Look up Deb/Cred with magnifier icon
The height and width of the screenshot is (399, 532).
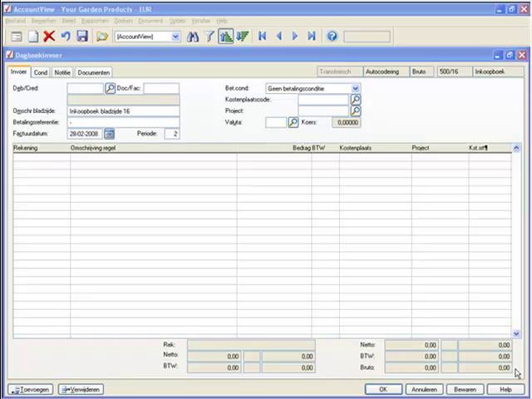tap(110, 88)
